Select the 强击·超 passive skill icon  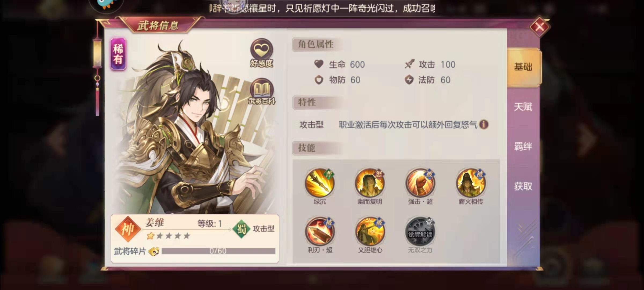[x=420, y=183]
